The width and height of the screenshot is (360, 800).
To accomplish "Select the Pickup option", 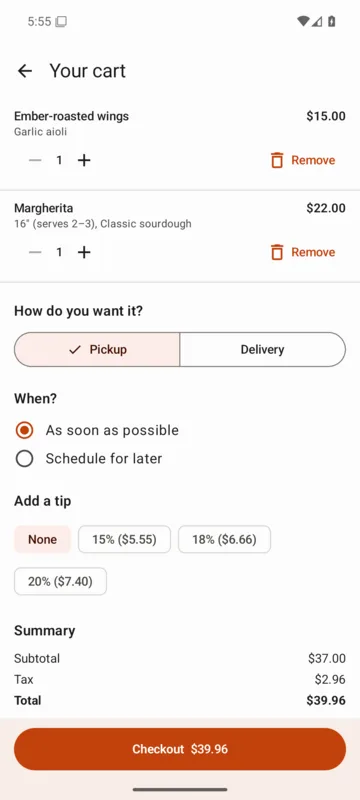I will point(97,349).
